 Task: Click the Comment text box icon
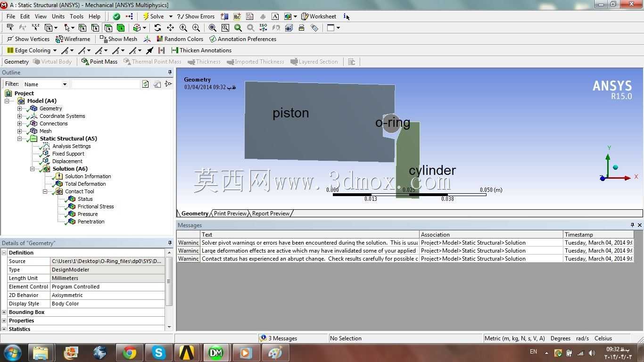point(275,16)
